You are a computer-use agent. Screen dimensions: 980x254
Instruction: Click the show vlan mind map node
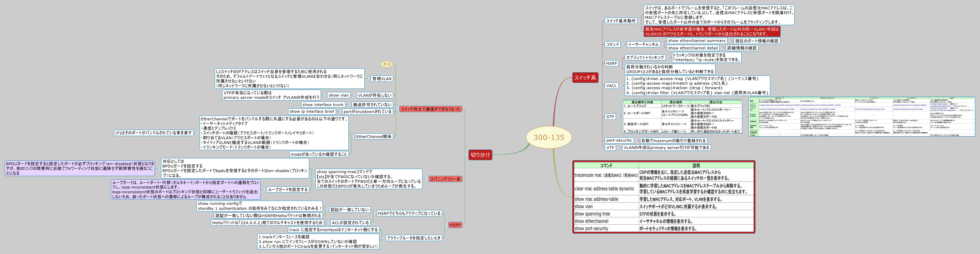339,95
